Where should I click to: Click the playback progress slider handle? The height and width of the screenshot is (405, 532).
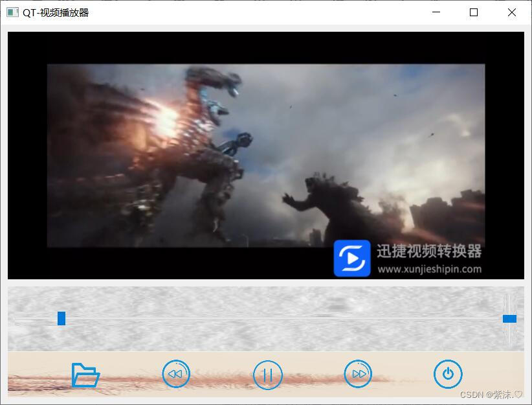(x=61, y=318)
